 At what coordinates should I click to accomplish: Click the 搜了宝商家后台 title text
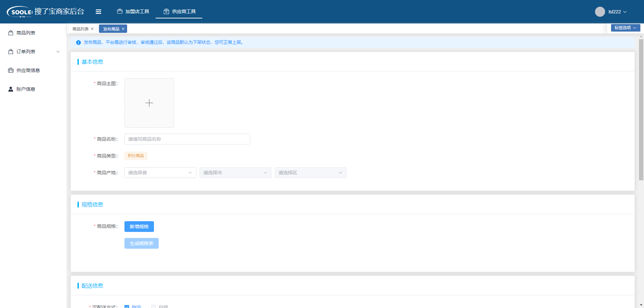point(59,11)
